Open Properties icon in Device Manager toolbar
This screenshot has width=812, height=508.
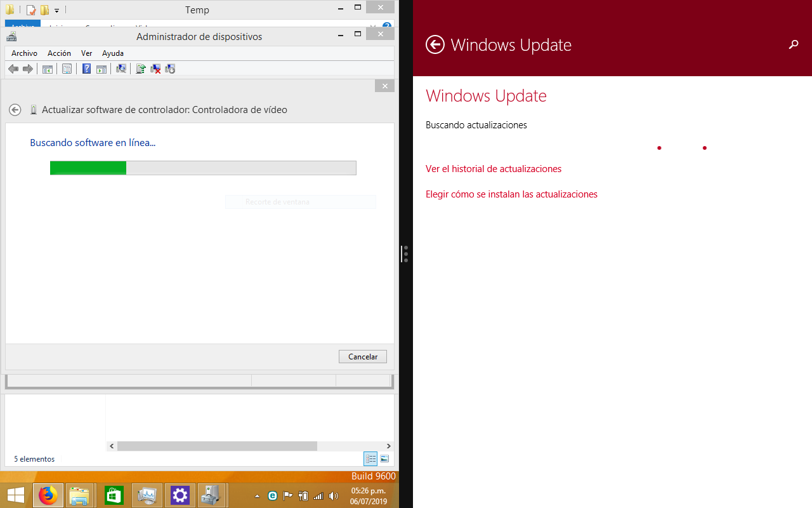point(67,69)
